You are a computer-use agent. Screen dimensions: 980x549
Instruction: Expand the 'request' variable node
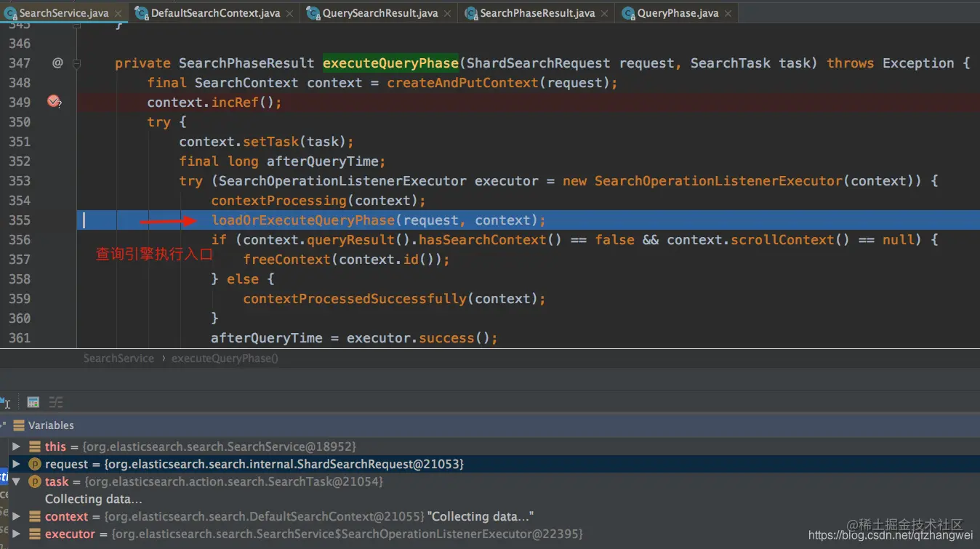click(16, 464)
